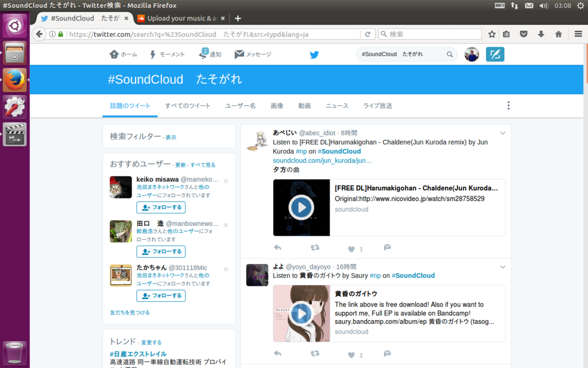This screenshot has height=368, width=588.
Task: Follow たかちゃん user
Action: (x=161, y=296)
